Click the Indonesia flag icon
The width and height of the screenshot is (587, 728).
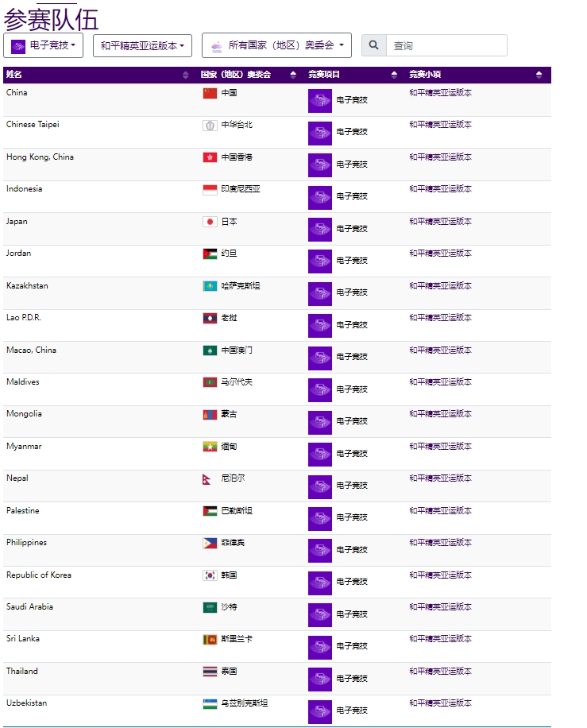click(210, 189)
